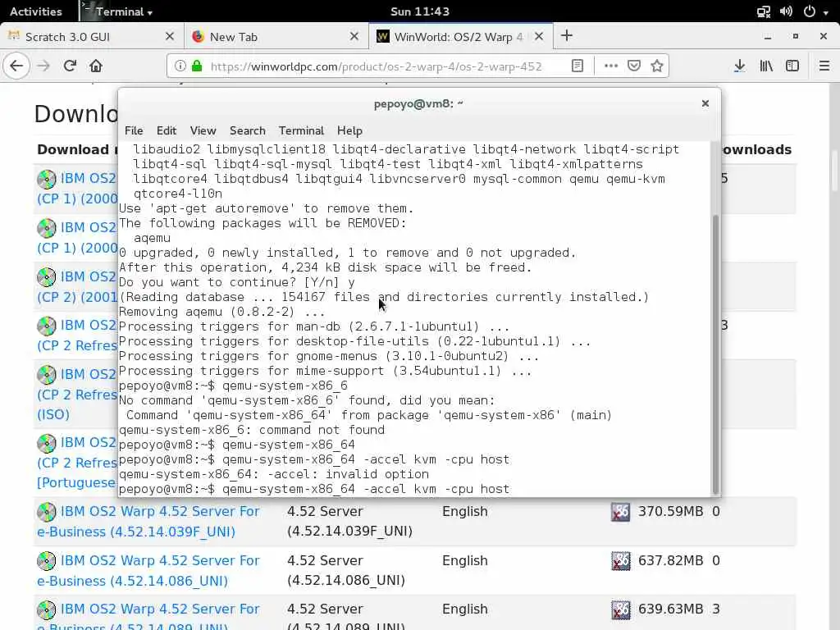The width and height of the screenshot is (840, 630).
Task: Open download link for 4.52.14.039F_UNI
Action: point(148,521)
